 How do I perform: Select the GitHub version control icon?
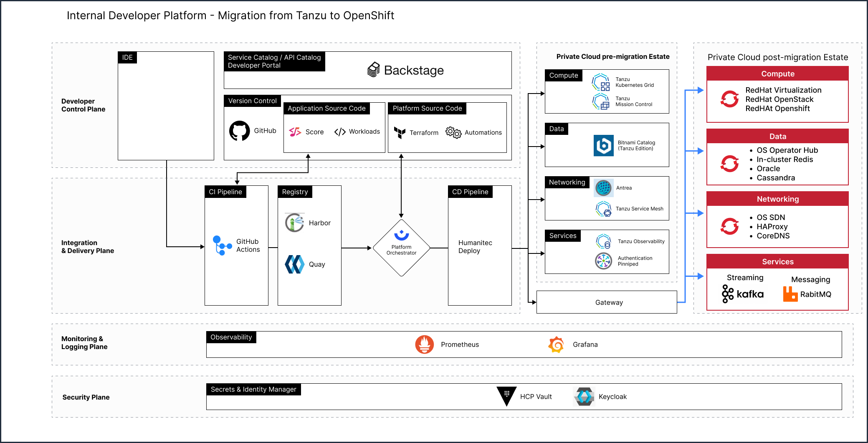pos(240,131)
